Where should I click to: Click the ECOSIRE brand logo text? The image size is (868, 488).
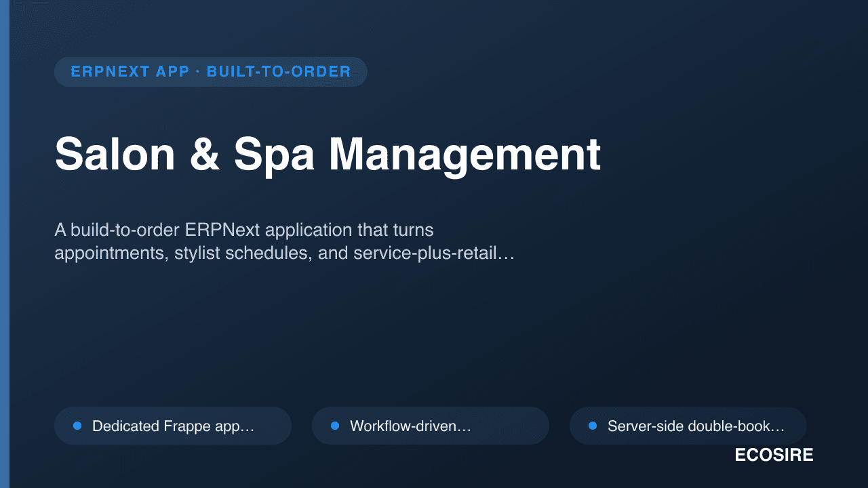(774, 455)
